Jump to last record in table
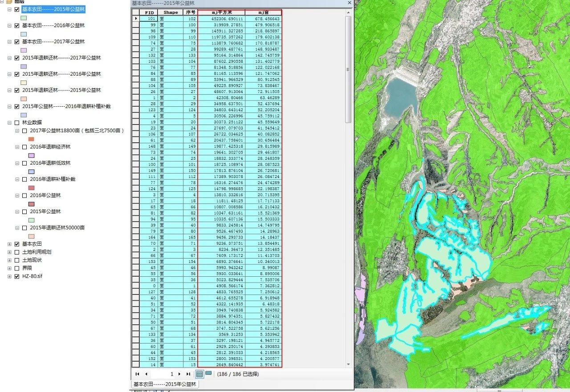Screen dimensions: 570x392 (188, 374)
